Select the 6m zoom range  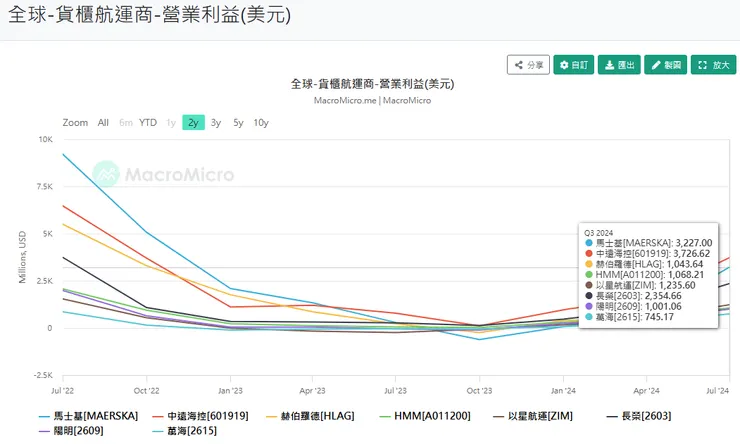click(126, 123)
